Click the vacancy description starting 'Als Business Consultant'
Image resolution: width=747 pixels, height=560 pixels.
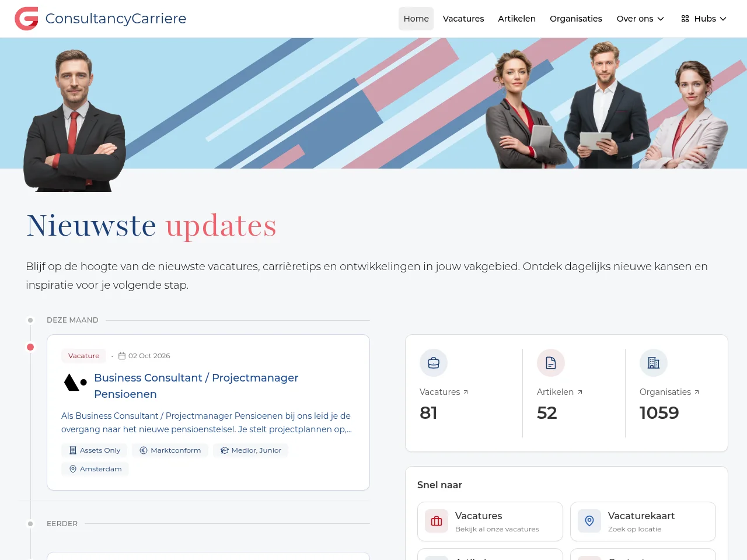click(207, 422)
